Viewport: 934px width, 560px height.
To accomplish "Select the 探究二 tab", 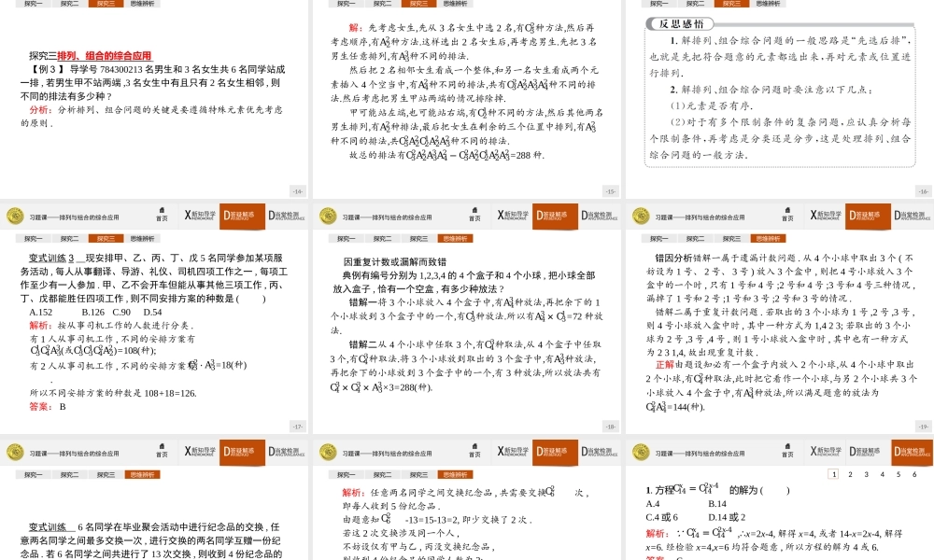I will [x=69, y=4].
